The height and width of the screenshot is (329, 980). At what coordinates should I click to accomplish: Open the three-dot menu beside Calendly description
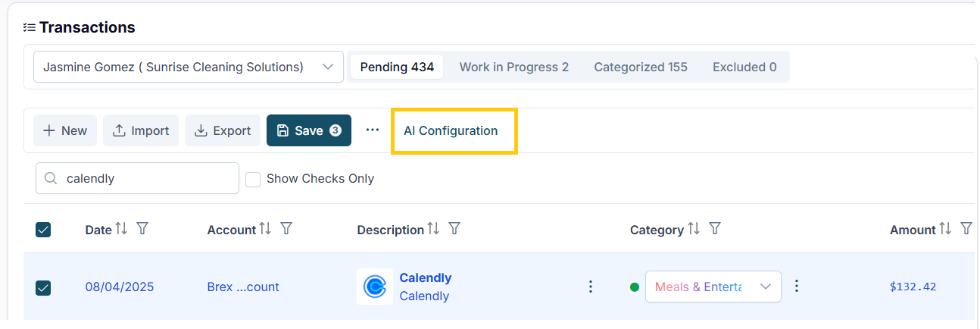point(591,287)
